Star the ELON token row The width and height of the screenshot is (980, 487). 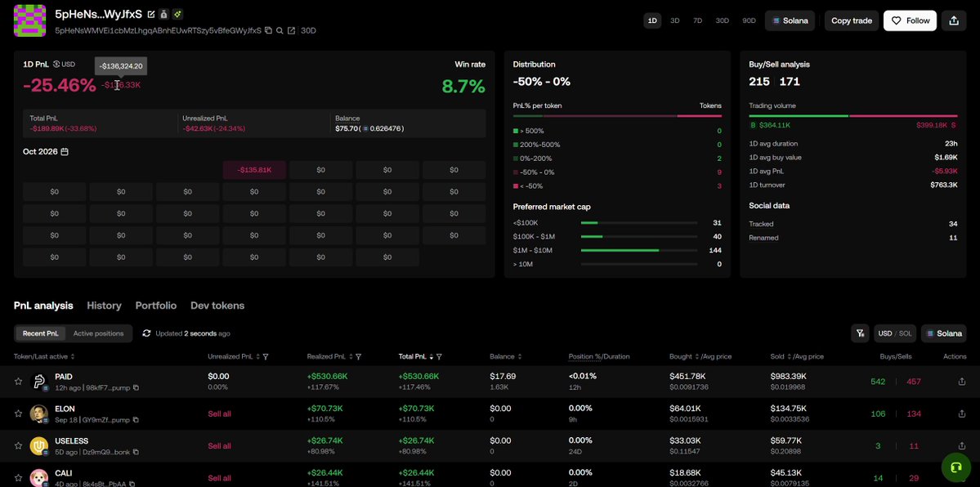click(x=18, y=413)
